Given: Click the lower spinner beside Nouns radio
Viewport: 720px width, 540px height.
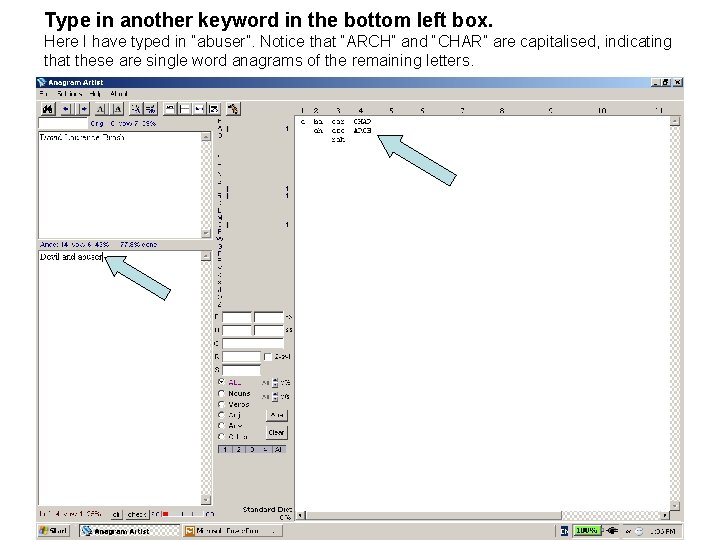Looking at the screenshot, I should [x=275, y=396].
